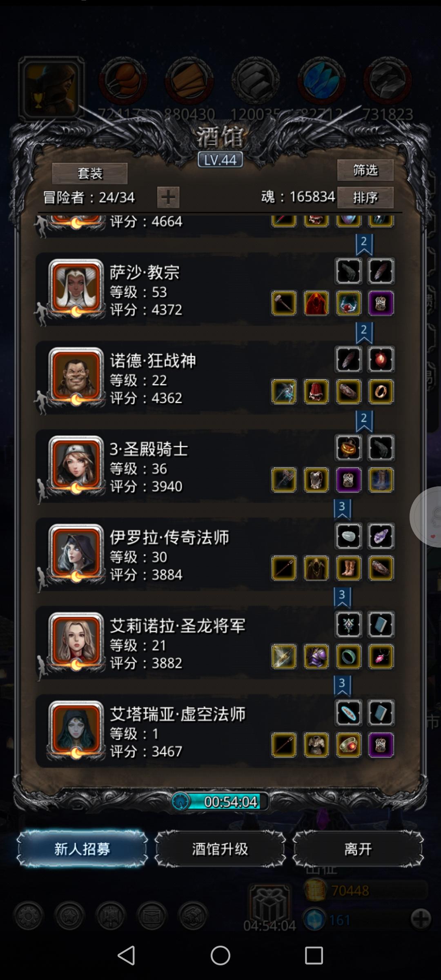Tap 离开 to leave the tavern

click(x=358, y=849)
